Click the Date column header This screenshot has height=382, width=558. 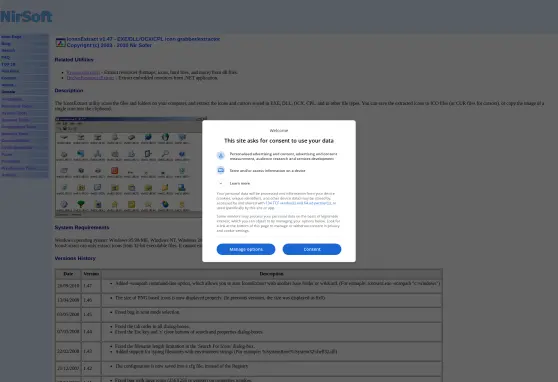pos(68,274)
